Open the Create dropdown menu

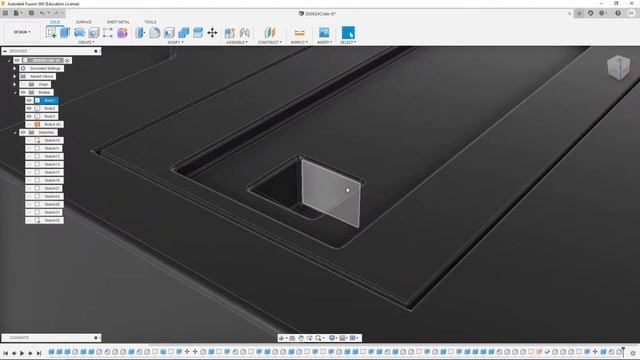pyautogui.click(x=86, y=42)
